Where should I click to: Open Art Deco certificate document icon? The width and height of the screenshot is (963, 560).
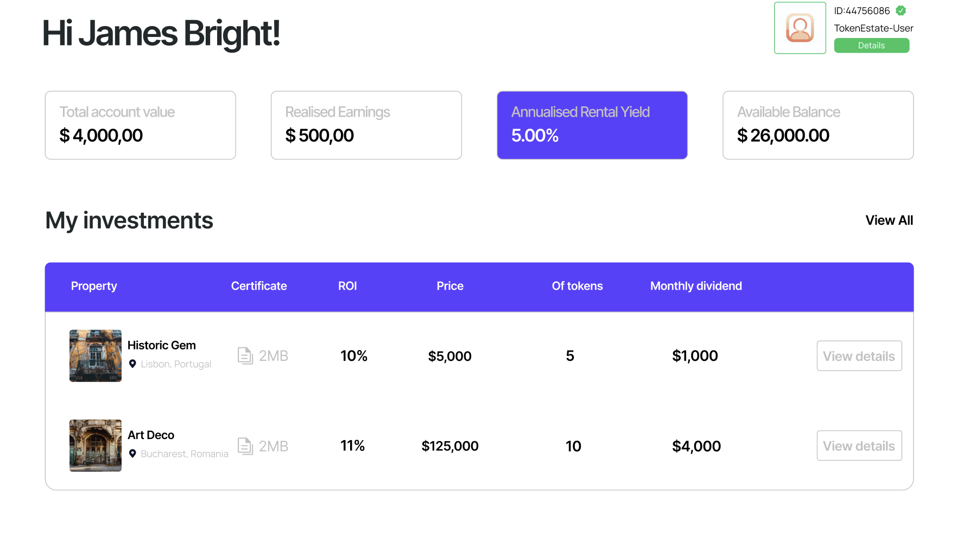coord(245,446)
